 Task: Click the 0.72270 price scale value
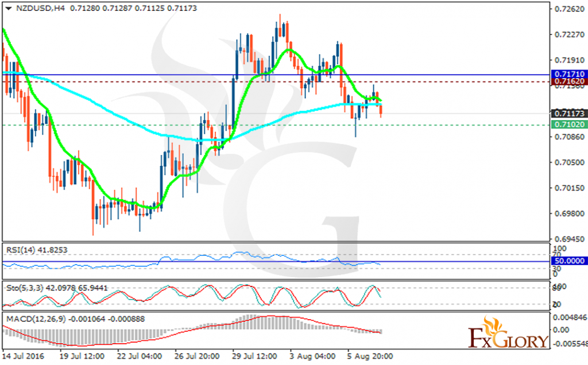570,34
